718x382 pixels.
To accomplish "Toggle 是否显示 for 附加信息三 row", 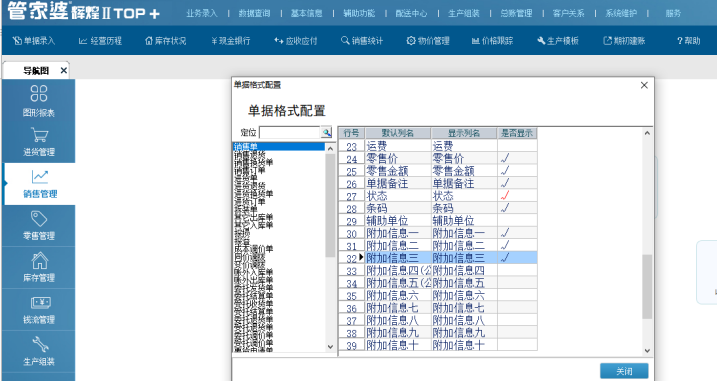I will tap(517, 258).
